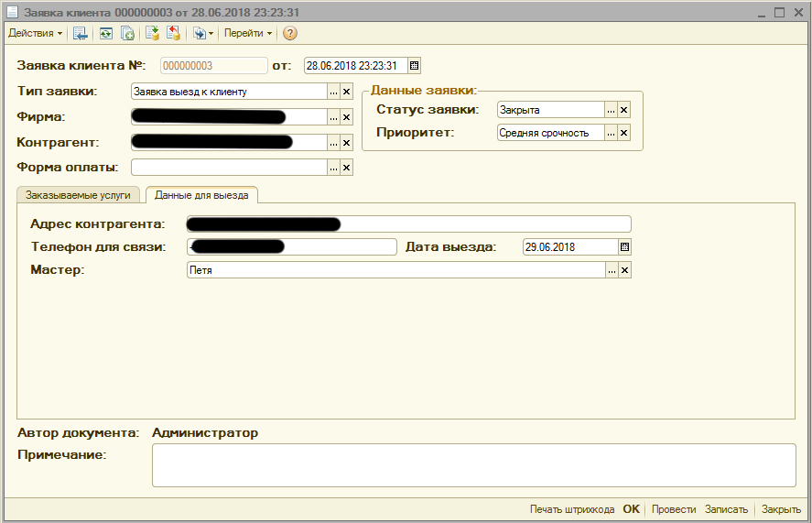Open the help question mark icon

(290, 33)
